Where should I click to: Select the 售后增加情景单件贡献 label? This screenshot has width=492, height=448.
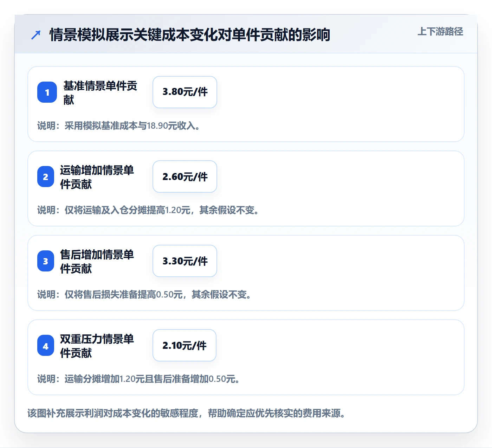point(97,261)
